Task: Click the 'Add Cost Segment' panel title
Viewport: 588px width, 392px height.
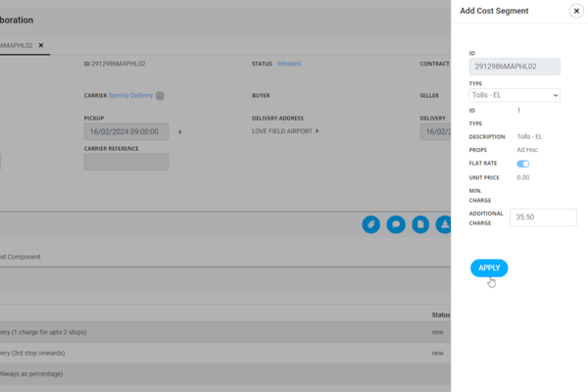Action: point(494,11)
